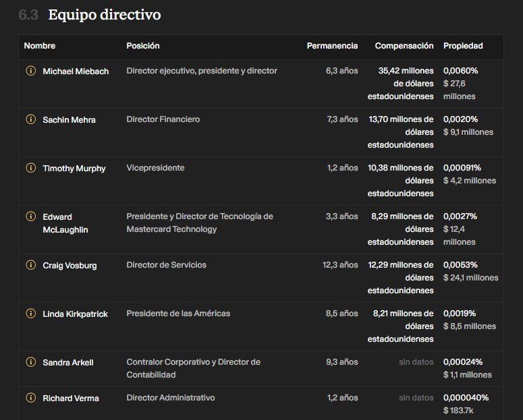Click the Permanencia column header
Screen dimensions: 523x420
(332, 46)
